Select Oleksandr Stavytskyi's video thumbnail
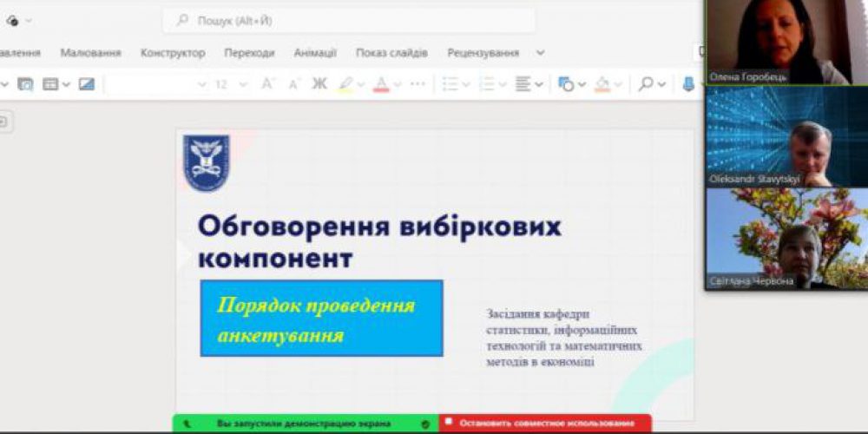The width and height of the screenshot is (868, 434). coord(786,137)
